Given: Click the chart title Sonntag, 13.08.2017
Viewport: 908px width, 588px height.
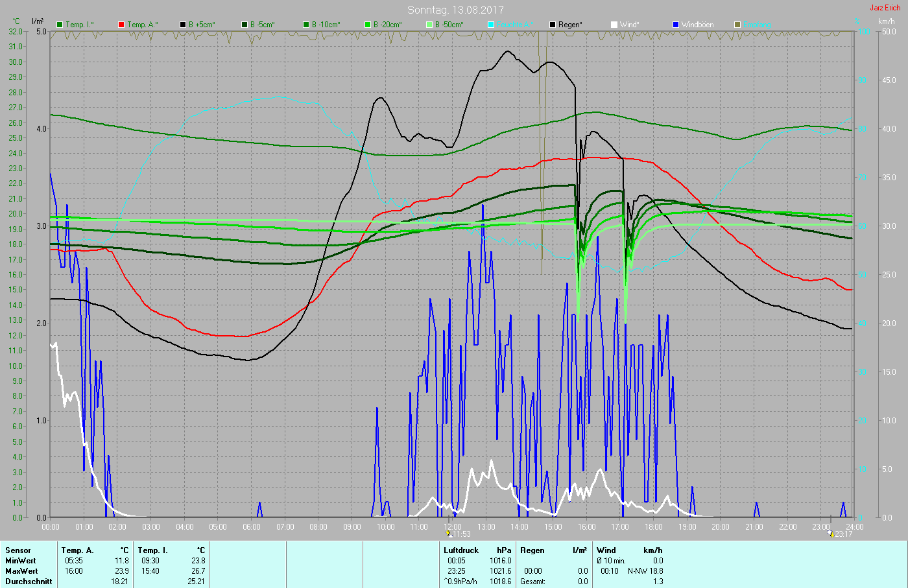Looking at the screenshot, I should coord(455,10).
